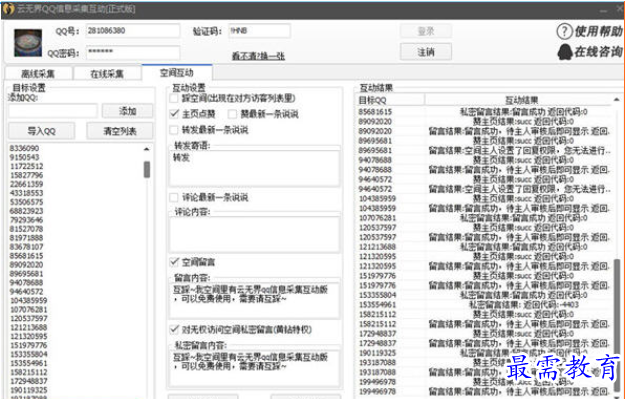Select the 空间互动 tab
This screenshot has height=399, width=628.
pos(177,73)
